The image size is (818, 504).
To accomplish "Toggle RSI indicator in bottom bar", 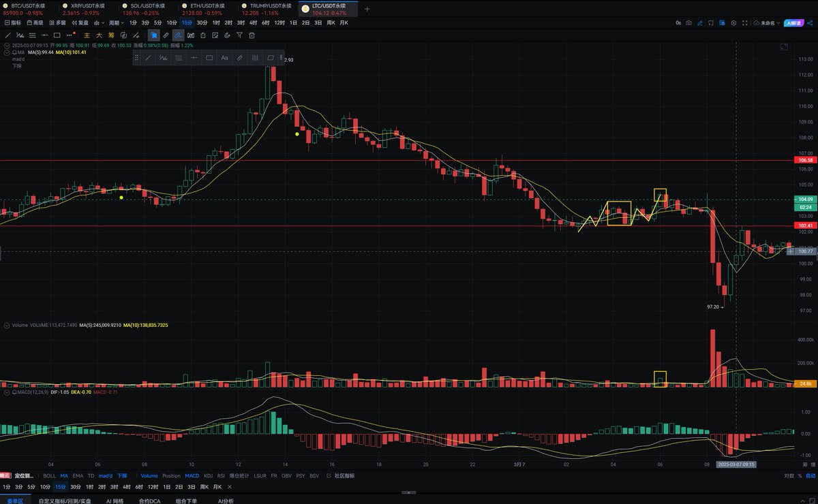I will [221, 475].
